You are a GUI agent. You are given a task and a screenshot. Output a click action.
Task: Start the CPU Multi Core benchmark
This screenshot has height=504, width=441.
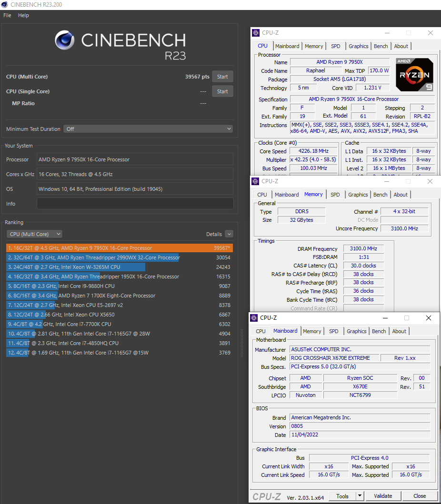tap(222, 77)
